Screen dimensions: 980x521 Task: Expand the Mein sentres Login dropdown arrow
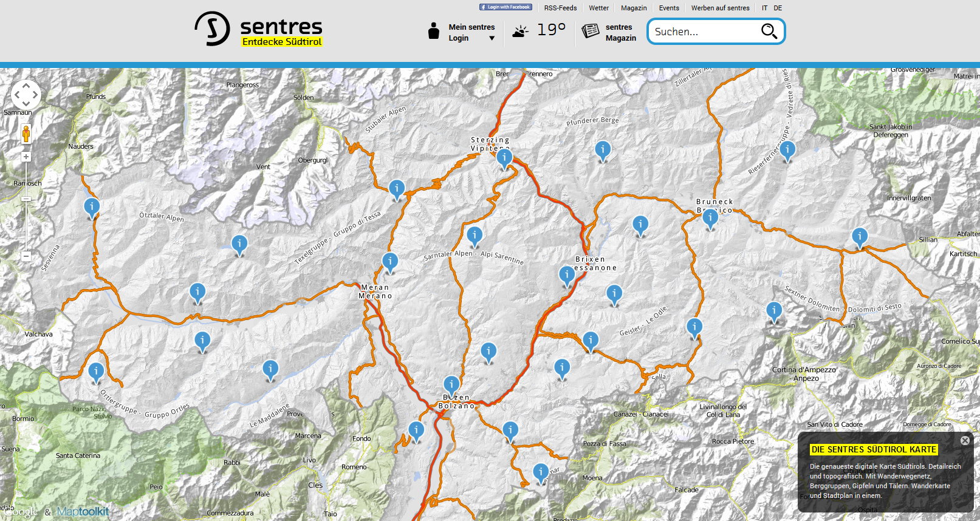[x=492, y=38]
